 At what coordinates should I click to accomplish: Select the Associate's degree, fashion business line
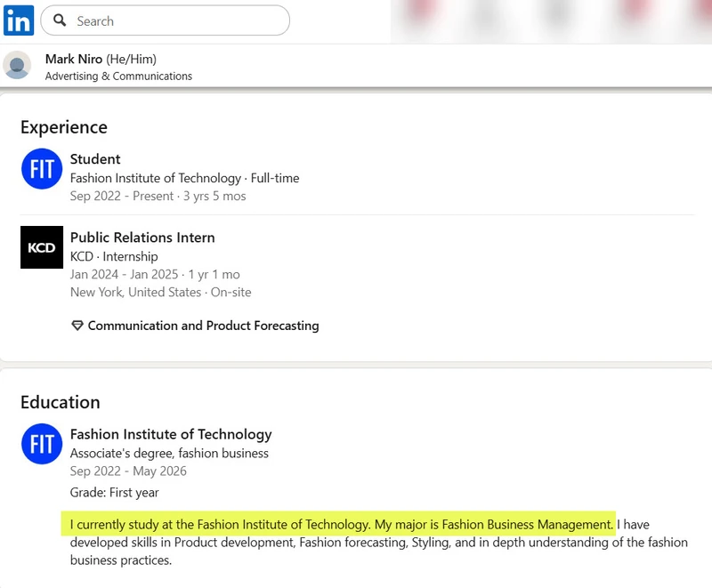[x=169, y=453]
